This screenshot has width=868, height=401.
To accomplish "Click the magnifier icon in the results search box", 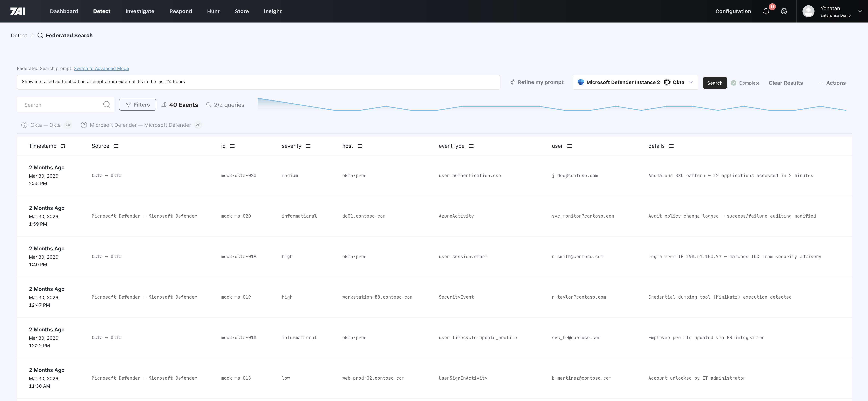I will tap(107, 105).
